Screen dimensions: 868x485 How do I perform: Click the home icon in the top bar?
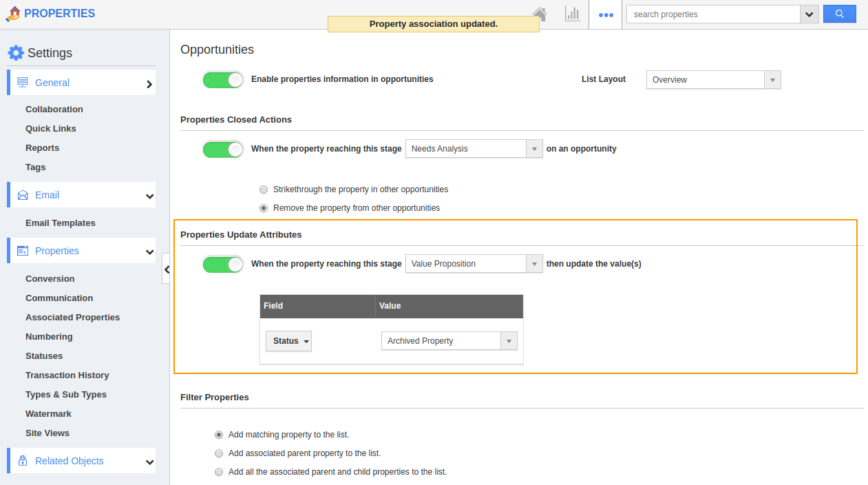click(x=541, y=13)
